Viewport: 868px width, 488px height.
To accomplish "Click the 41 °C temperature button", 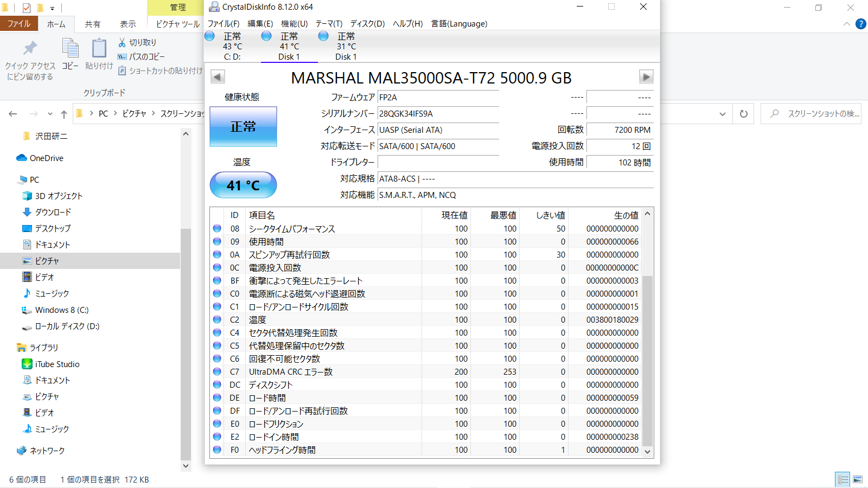I will click(243, 185).
